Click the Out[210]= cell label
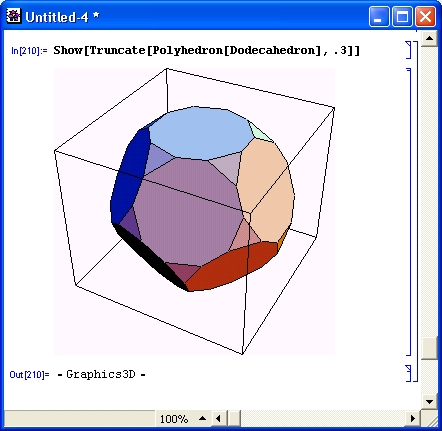The height and width of the screenshot is (431, 442). [29, 375]
